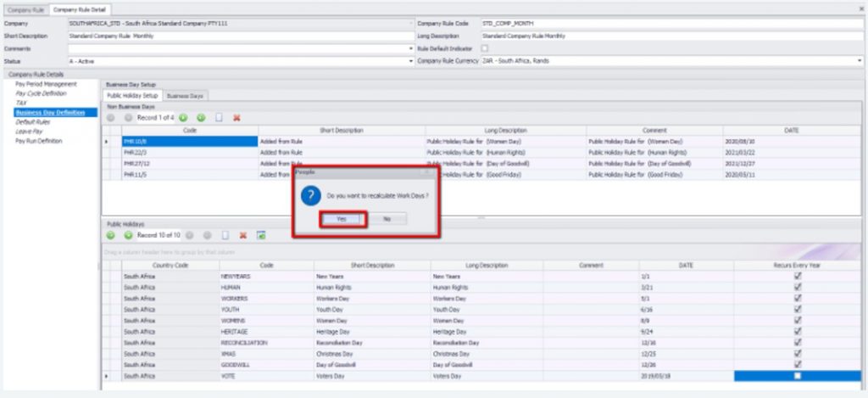Click the Company Rule Code field

click(671, 24)
